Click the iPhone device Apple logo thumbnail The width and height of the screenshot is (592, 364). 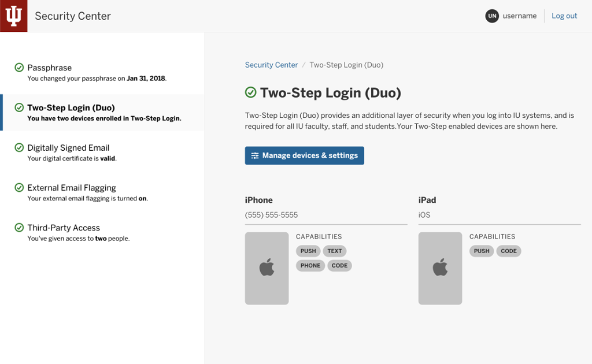[267, 268]
